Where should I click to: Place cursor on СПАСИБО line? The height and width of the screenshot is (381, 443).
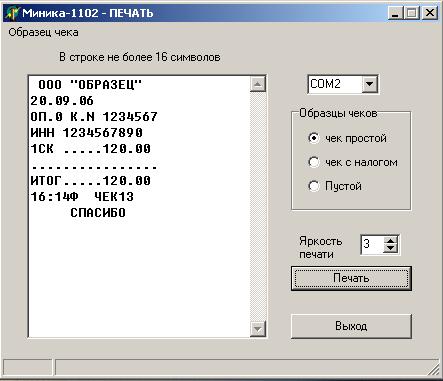pyautogui.click(x=98, y=213)
